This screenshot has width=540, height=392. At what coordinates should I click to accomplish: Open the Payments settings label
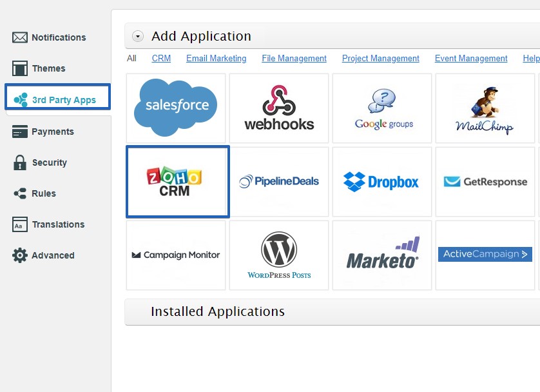click(53, 132)
